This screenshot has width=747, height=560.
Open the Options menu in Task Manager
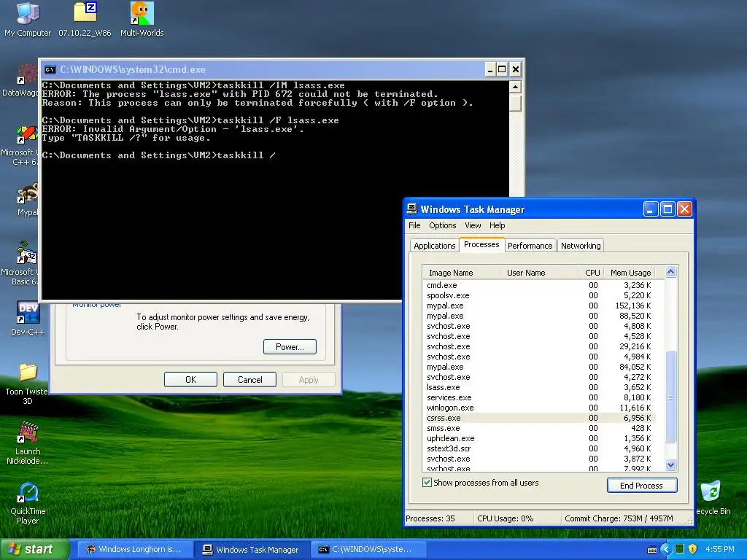[x=443, y=225]
